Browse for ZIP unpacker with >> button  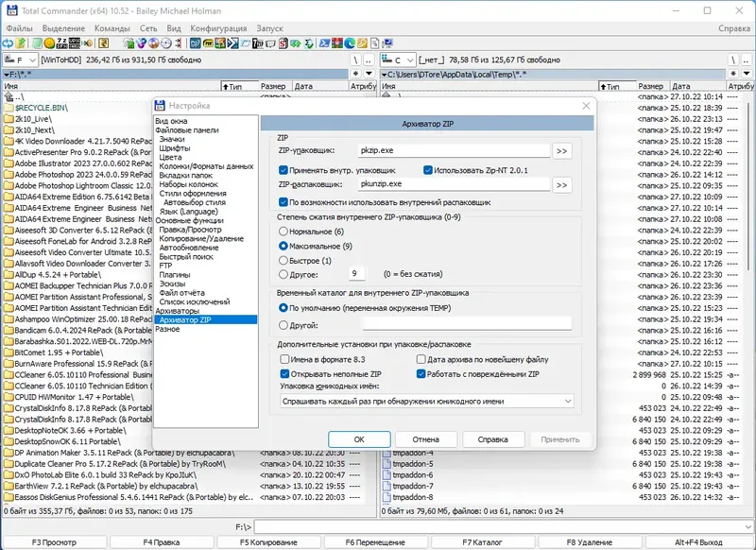tap(561, 184)
